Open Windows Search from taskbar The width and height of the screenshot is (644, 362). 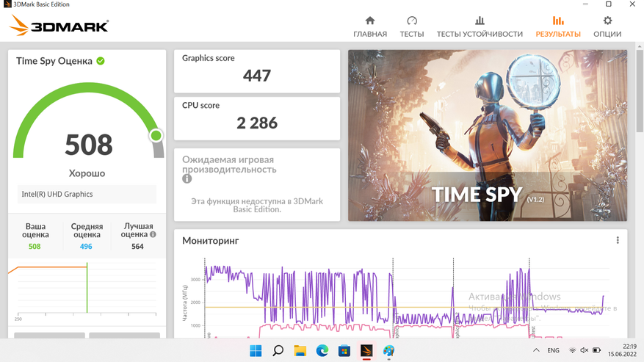click(278, 350)
